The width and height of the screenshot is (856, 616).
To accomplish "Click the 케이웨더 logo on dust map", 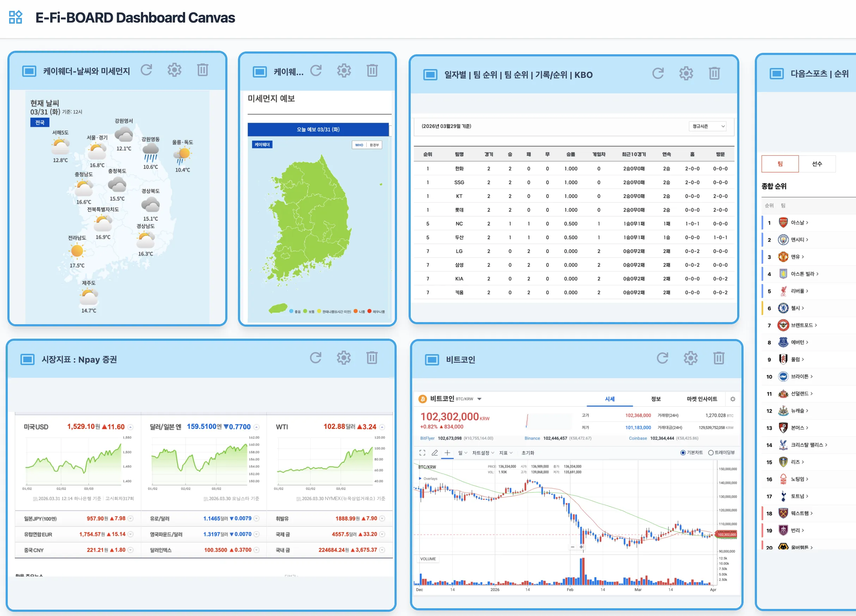I will [x=262, y=145].
